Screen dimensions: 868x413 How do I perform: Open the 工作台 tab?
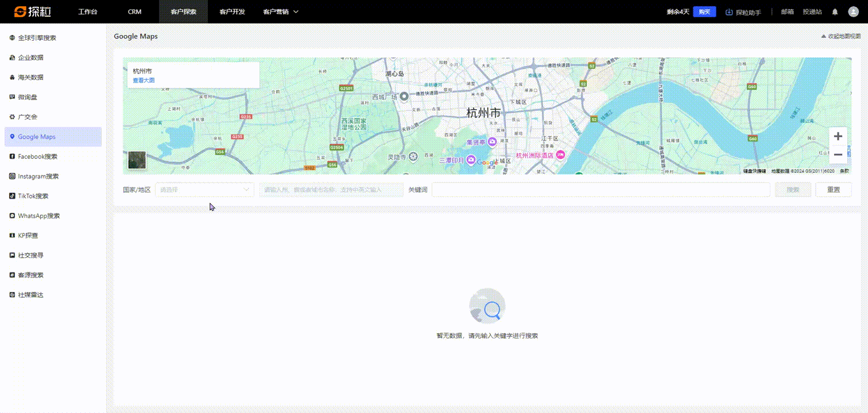point(88,11)
